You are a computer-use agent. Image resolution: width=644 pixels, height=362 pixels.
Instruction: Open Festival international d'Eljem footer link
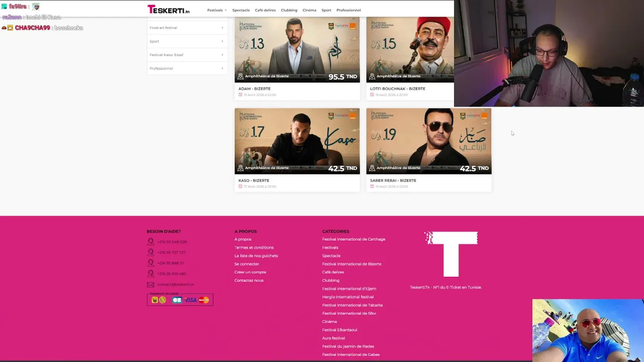pyautogui.click(x=349, y=289)
